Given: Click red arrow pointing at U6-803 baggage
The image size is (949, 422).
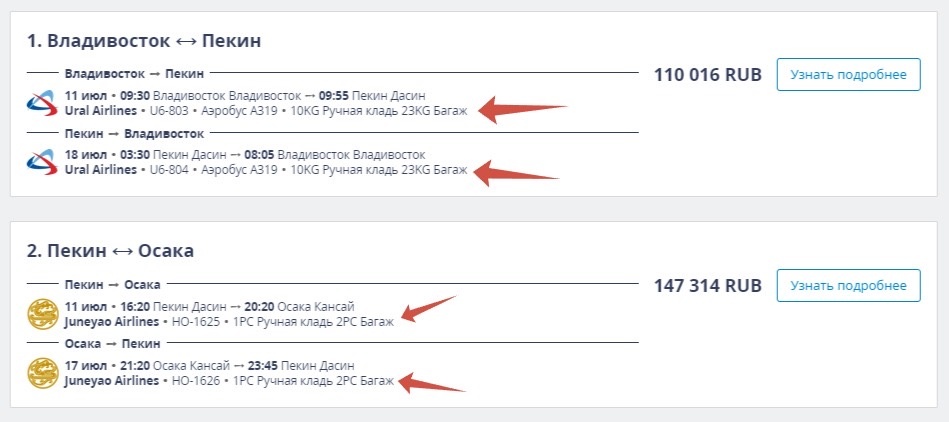Looking at the screenshot, I should point(520,110).
